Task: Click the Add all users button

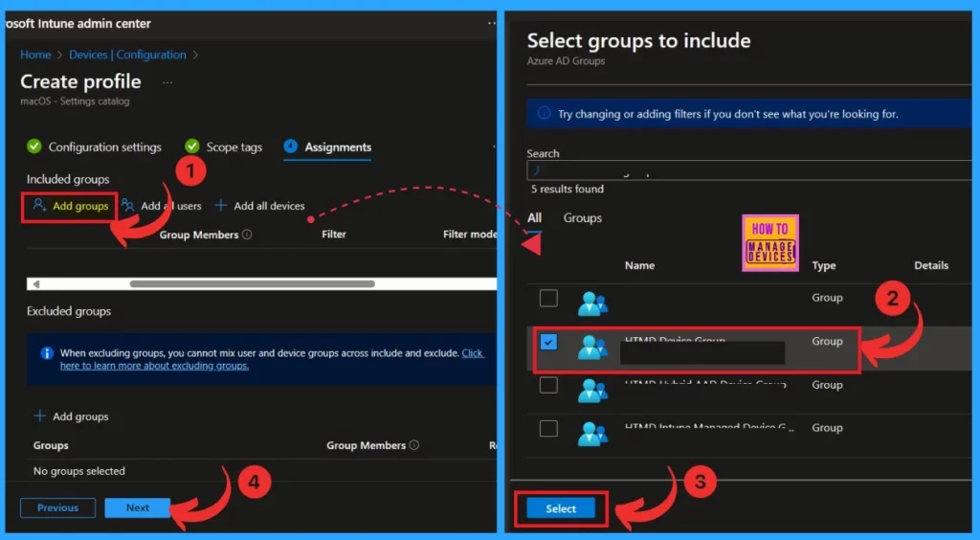Action: [x=161, y=206]
